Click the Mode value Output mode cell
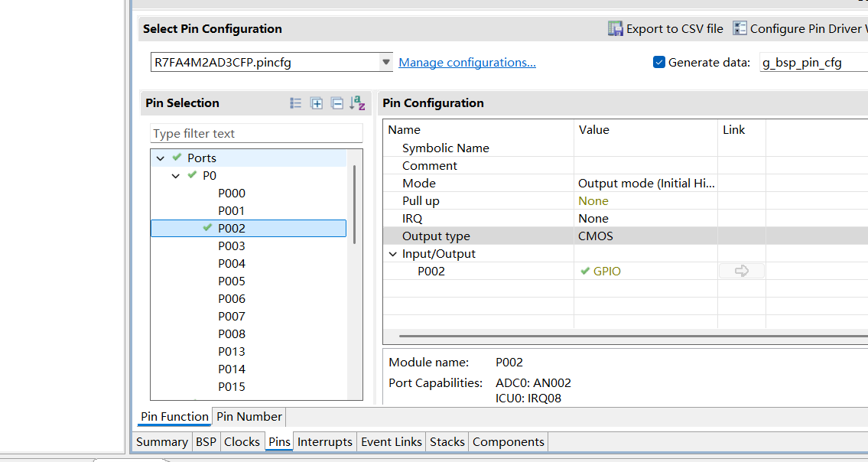 coord(646,184)
